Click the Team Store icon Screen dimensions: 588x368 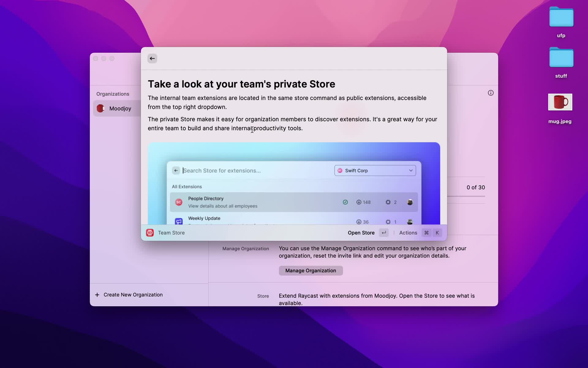click(x=150, y=232)
